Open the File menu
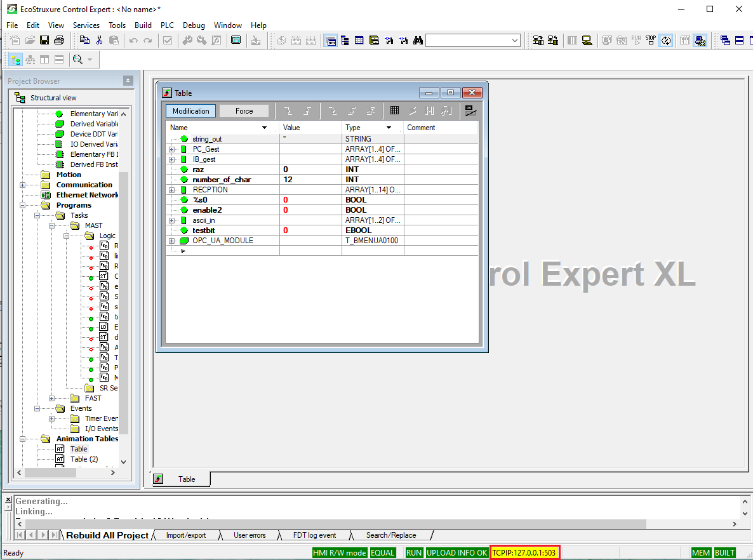Image resolution: width=753 pixels, height=560 pixels. coord(12,25)
